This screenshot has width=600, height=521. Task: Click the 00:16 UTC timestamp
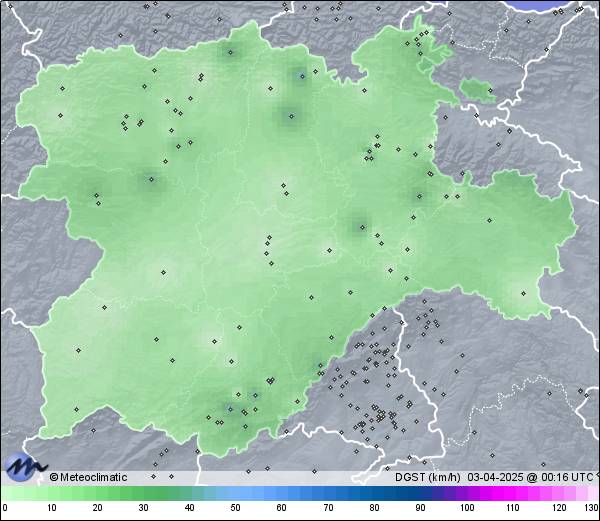click(566, 477)
